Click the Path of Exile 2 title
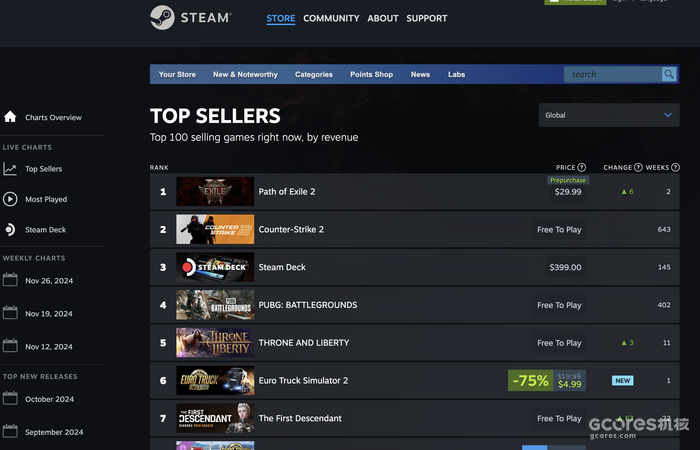The height and width of the screenshot is (450, 700). [287, 192]
